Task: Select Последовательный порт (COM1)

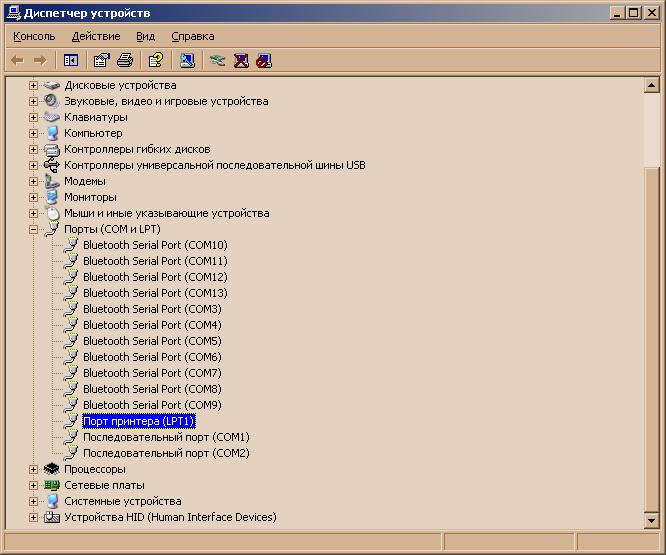Action: tap(165, 437)
